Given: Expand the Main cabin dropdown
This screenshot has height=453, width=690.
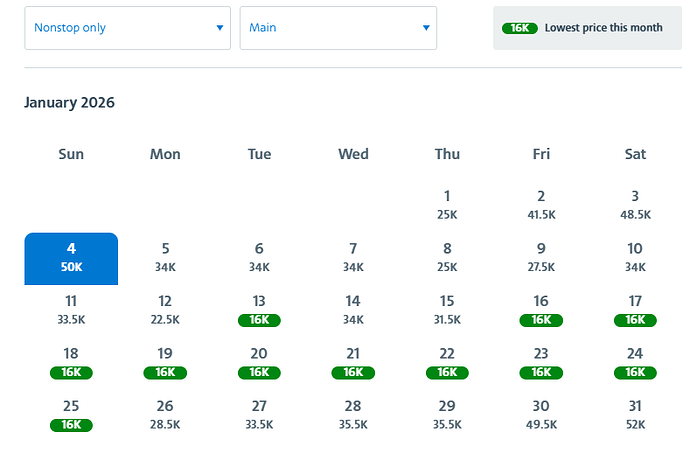Looking at the screenshot, I should 338,28.
